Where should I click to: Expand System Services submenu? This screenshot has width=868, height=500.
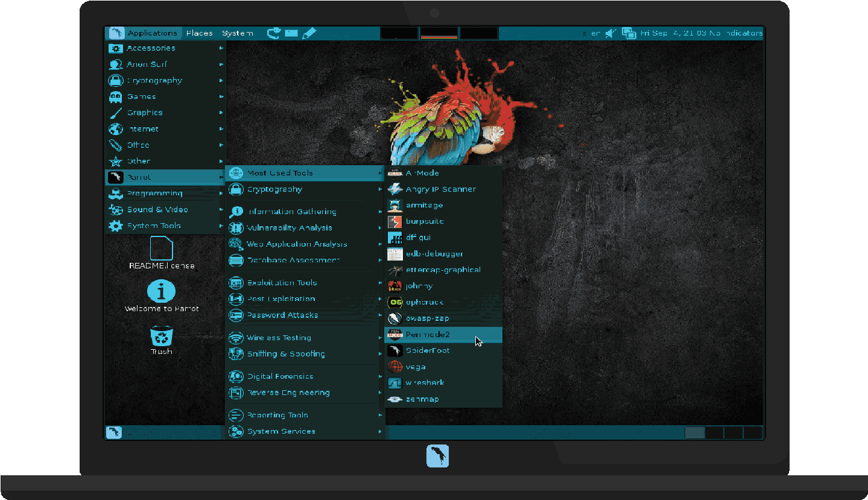[x=305, y=431]
